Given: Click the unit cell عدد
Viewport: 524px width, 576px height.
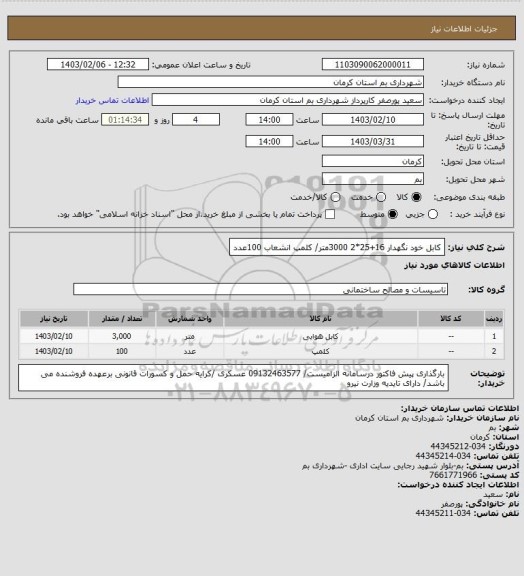Looking at the screenshot, I should [x=190, y=351].
